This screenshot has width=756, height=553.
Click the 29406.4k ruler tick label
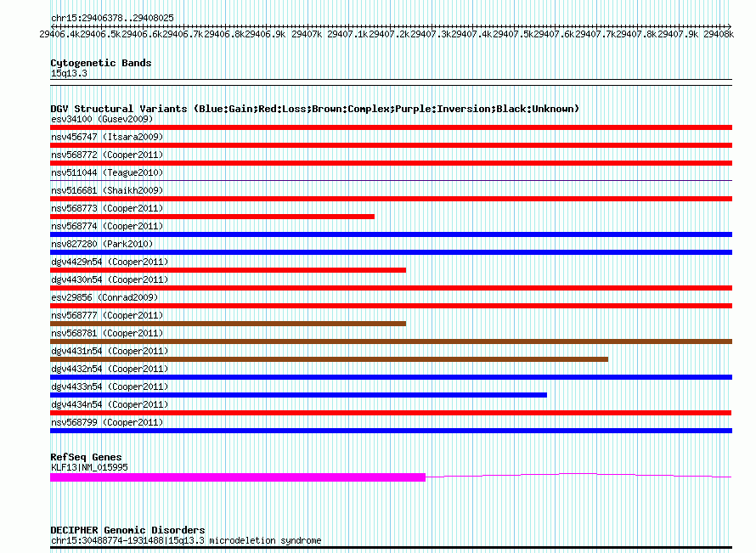coord(59,34)
